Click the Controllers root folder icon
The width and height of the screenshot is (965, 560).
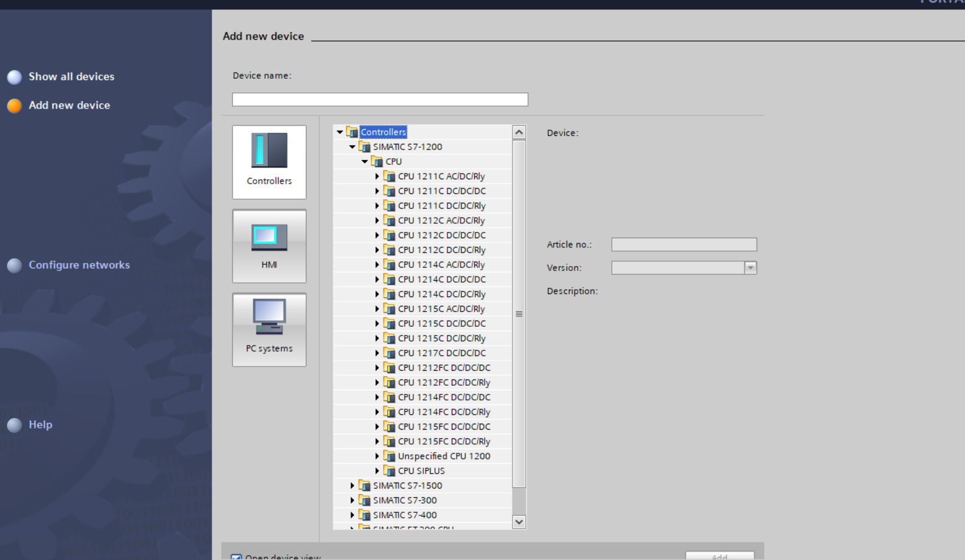click(352, 132)
